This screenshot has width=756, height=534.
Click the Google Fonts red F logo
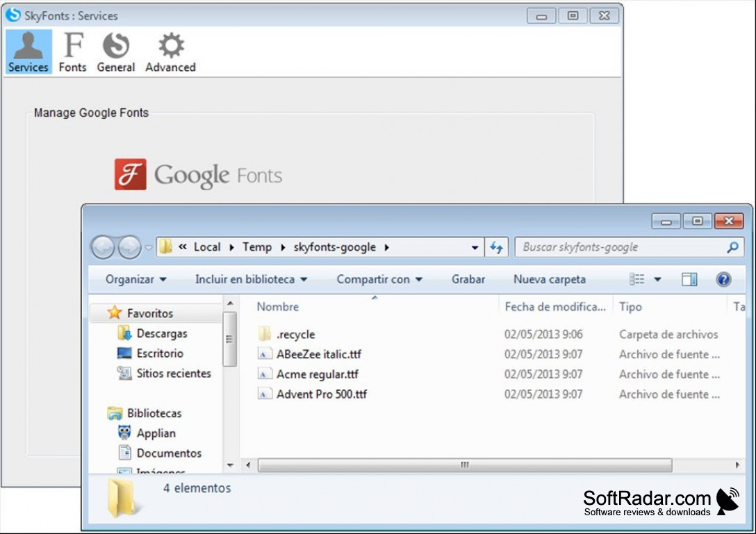pyautogui.click(x=130, y=174)
